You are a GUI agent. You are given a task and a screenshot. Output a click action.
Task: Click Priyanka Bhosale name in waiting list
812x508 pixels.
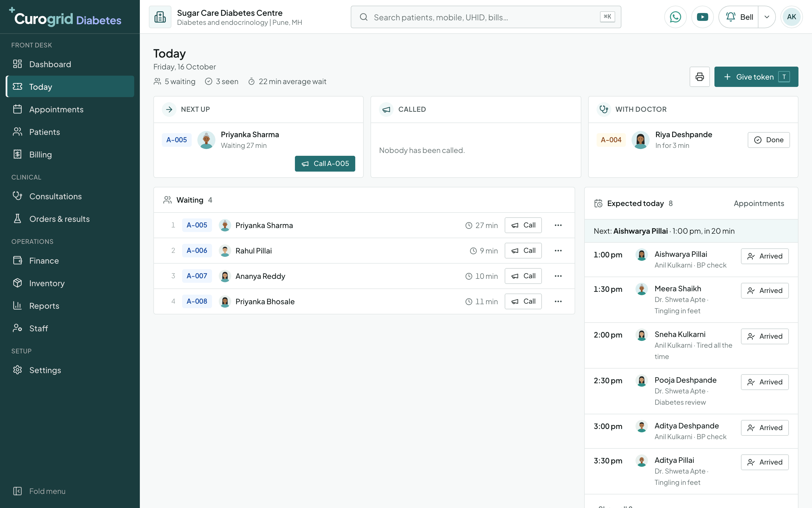pyautogui.click(x=265, y=301)
